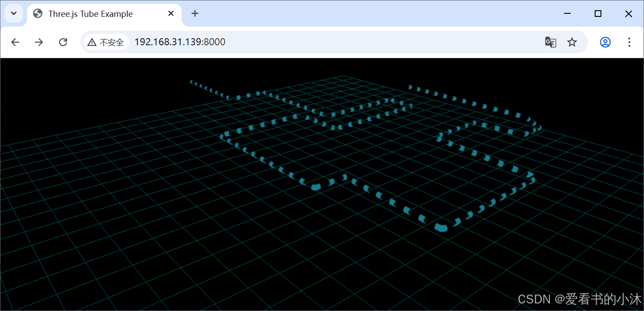Show the 不安全 site security info

106,42
